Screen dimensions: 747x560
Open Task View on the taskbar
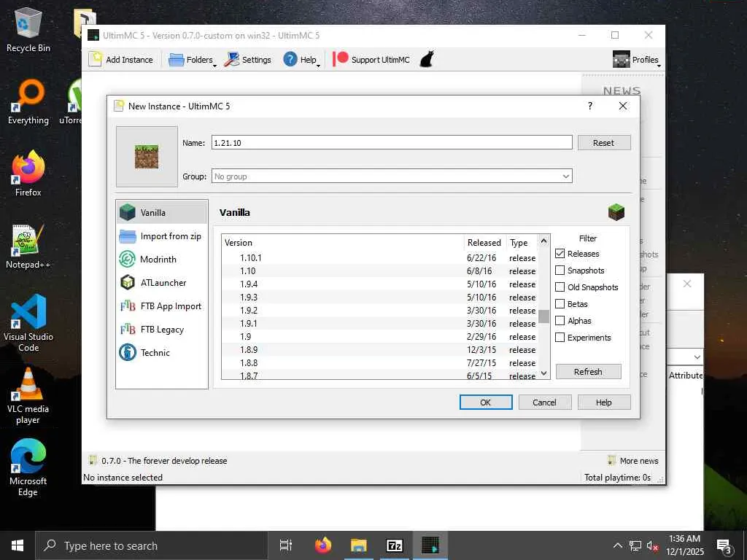(x=286, y=545)
